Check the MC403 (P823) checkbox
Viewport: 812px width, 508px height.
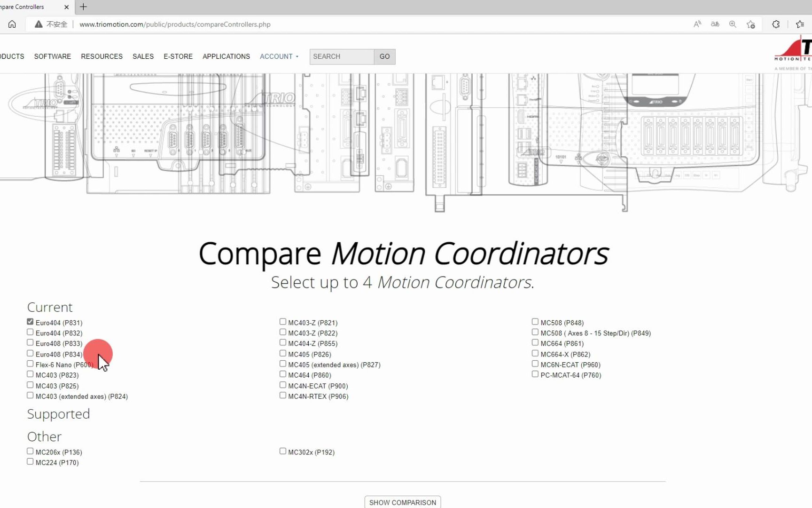(30, 374)
